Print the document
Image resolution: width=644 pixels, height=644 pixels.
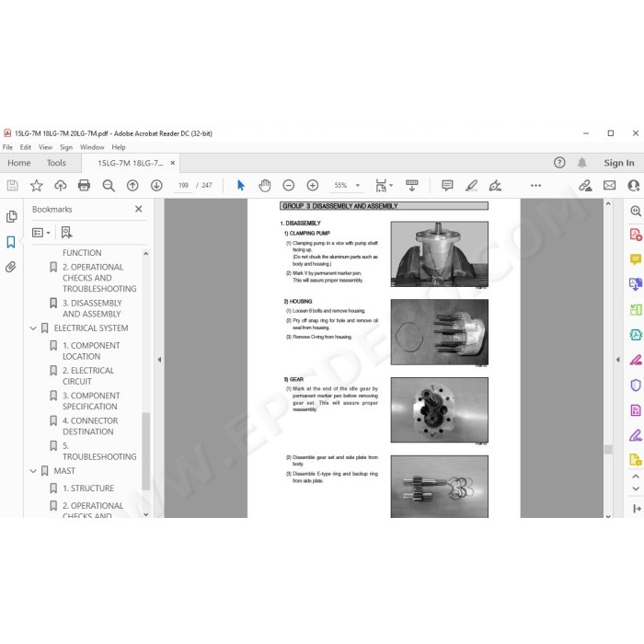coord(85,186)
